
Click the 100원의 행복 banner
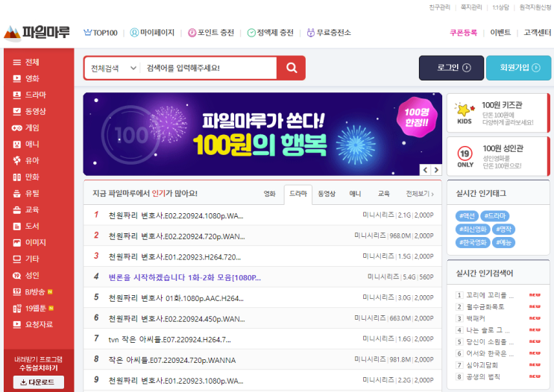(x=262, y=134)
